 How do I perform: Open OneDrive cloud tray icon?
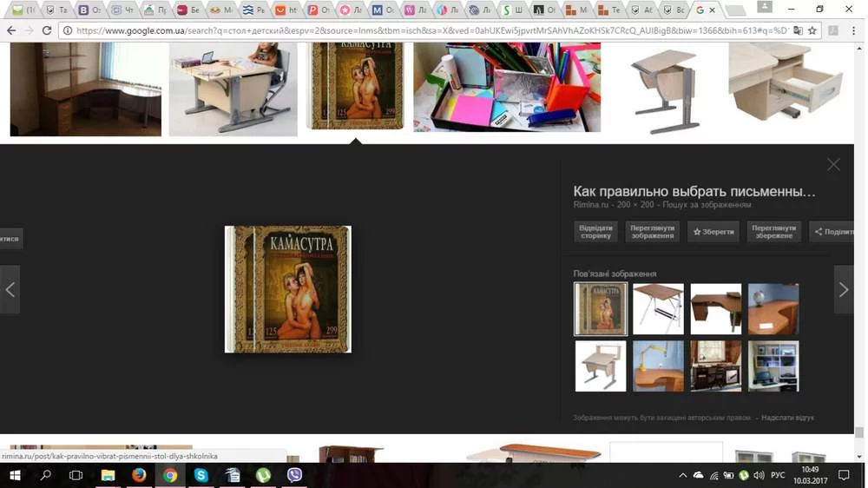point(699,475)
